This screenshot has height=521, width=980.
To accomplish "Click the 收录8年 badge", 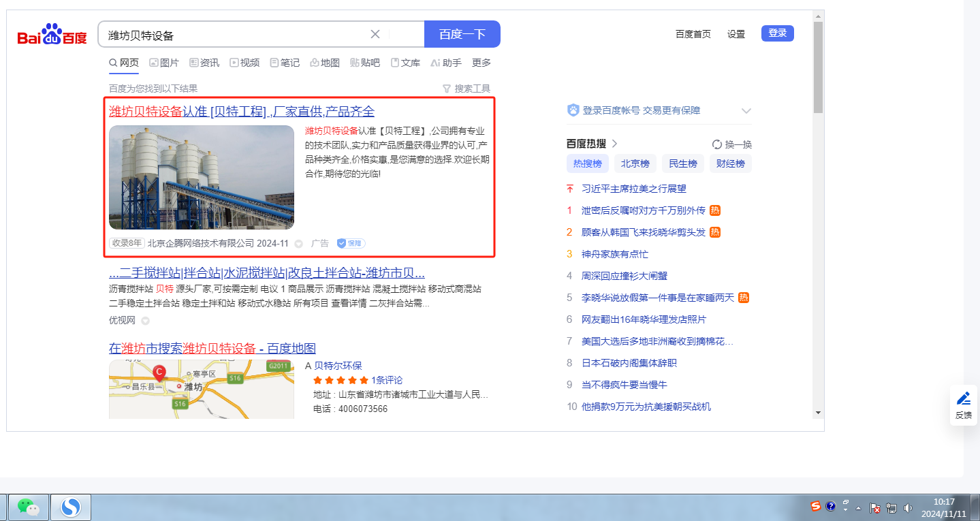I will (127, 243).
